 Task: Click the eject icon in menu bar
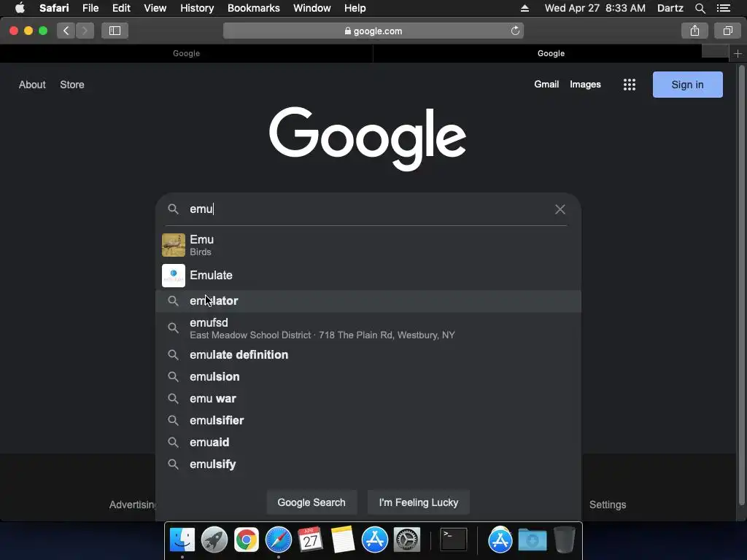[525, 8]
